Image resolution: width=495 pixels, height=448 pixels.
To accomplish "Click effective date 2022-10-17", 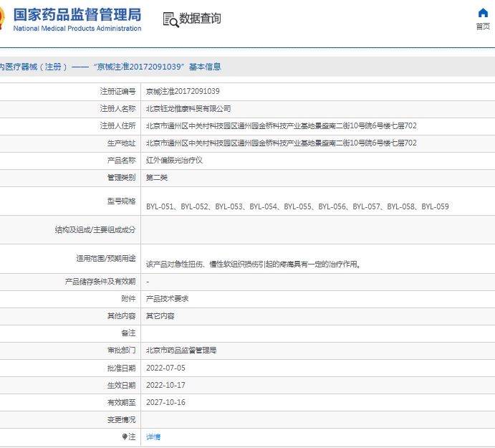I will tap(165, 385).
